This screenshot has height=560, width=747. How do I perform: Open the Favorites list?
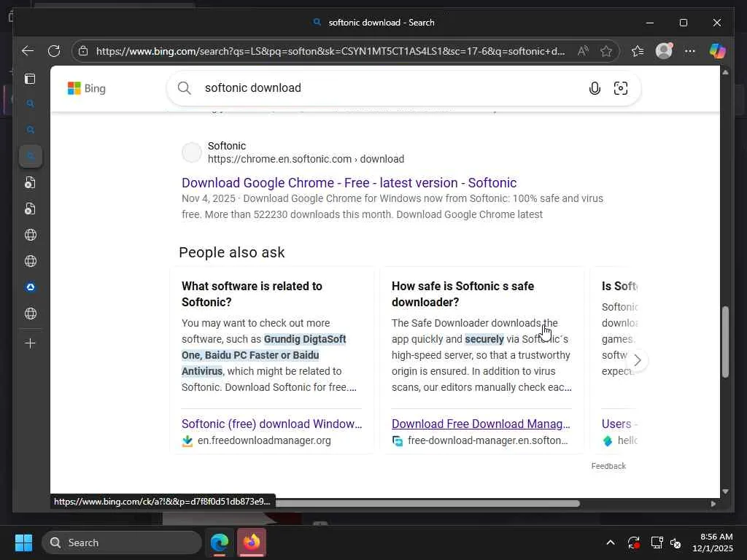pos(638,51)
